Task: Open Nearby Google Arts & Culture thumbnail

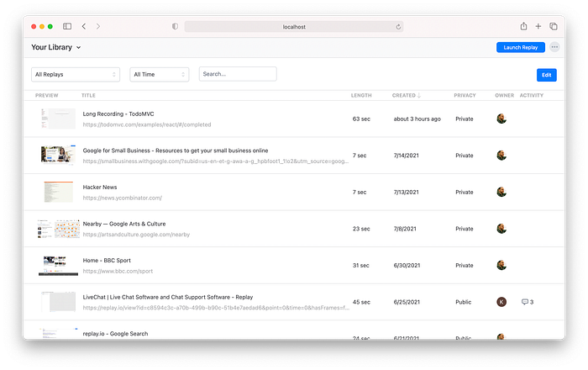Action: tap(58, 229)
